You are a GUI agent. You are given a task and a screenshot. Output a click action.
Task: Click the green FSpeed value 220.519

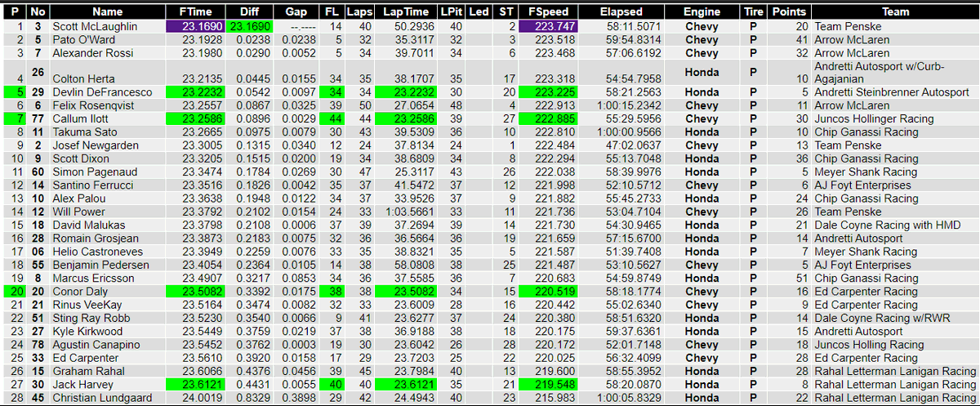point(549,291)
